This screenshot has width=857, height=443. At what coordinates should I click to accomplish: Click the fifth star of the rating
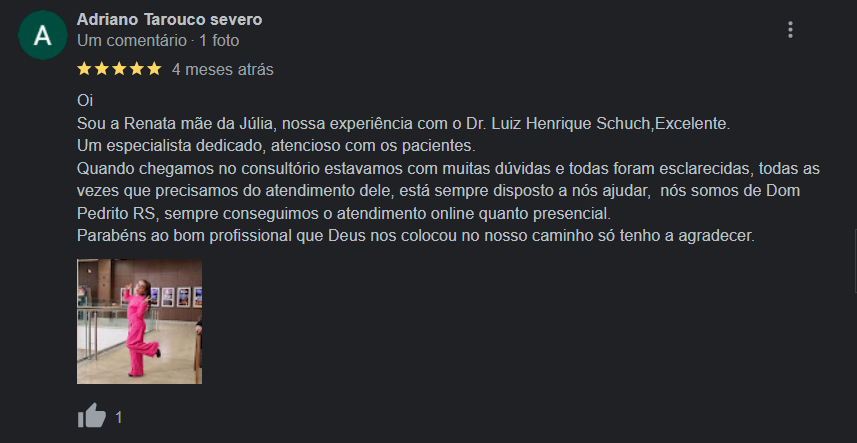click(153, 69)
